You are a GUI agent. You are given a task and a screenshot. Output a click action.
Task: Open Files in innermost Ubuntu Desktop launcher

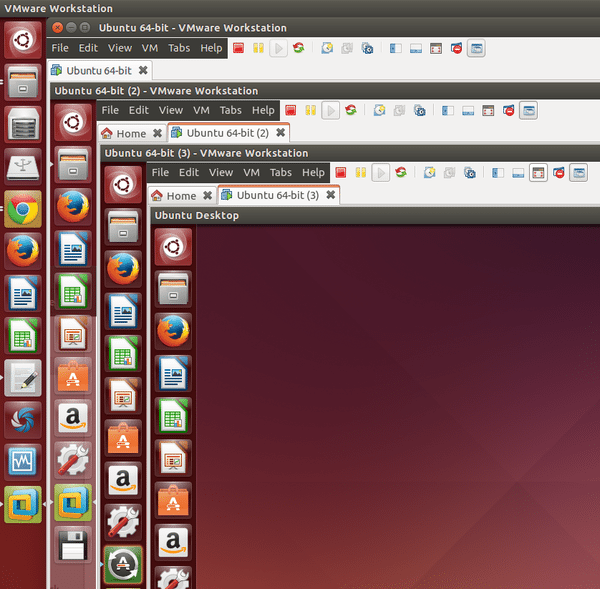(173, 289)
